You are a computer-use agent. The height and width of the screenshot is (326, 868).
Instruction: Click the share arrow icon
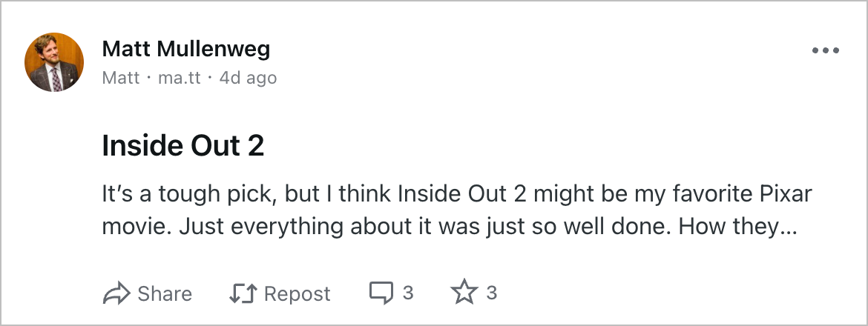tap(116, 293)
